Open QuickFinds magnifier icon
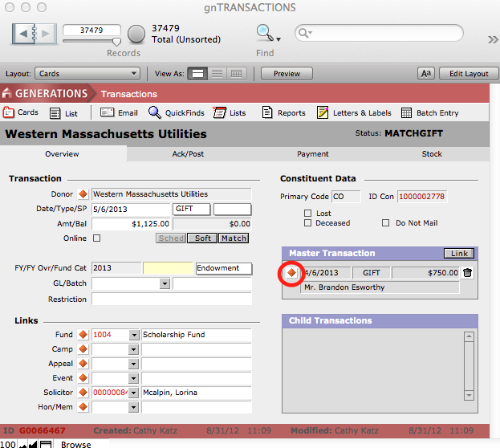This screenshot has width=500, height=448. (154, 113)
